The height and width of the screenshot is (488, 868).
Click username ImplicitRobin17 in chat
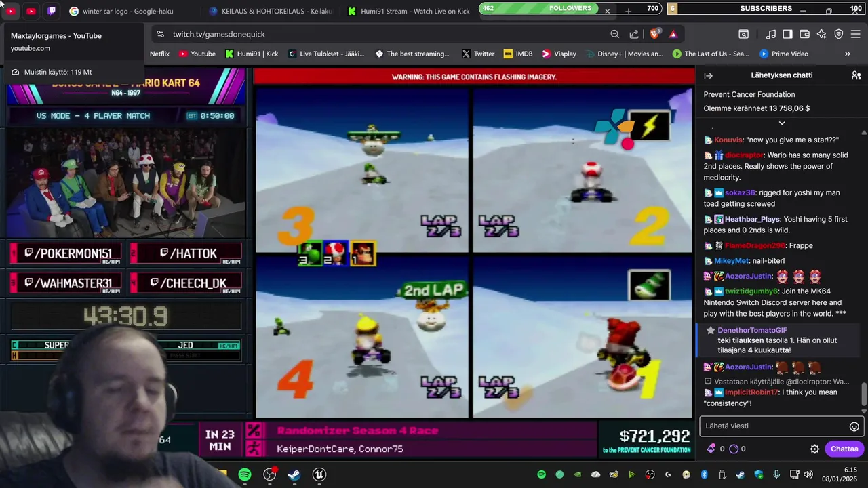pos(751,392)
